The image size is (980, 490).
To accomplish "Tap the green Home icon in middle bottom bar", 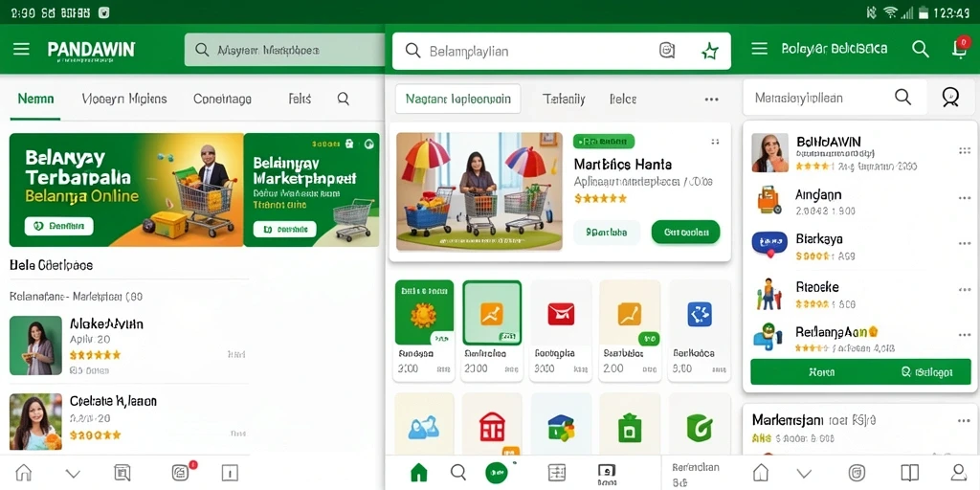I will coord(419,473).
